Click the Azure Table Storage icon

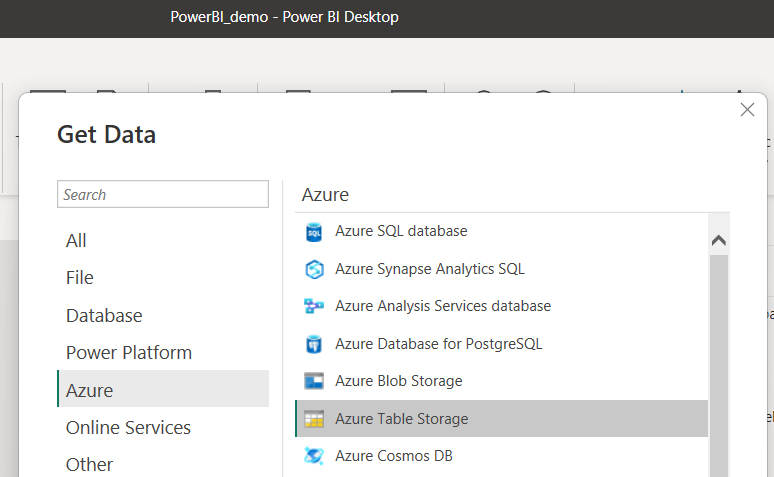coord(314,419)
